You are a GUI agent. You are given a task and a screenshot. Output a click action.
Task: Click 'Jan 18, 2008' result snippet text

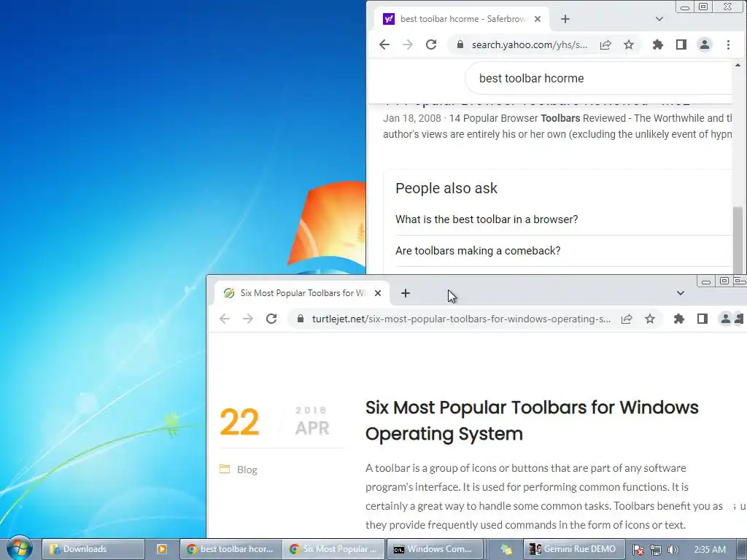[412, 119]
